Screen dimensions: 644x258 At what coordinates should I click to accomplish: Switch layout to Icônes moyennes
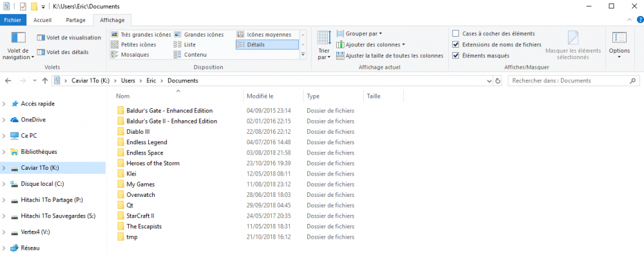(265, 35)
